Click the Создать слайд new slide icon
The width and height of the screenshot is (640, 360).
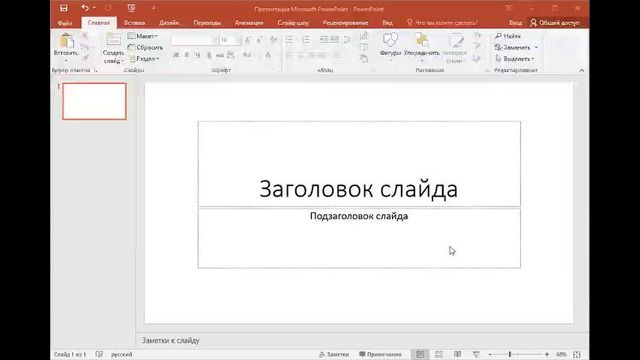click(113, 40)
